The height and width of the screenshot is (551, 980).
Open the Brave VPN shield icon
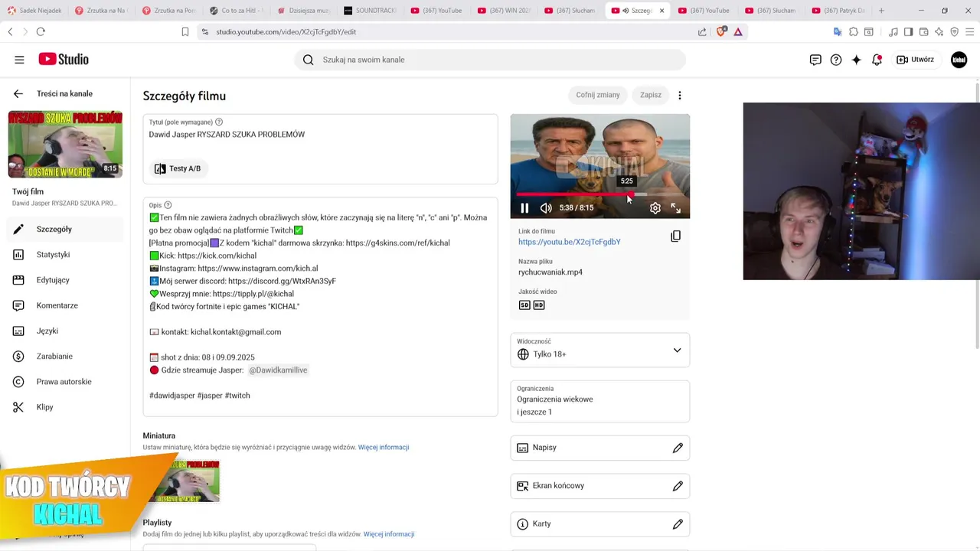tap(954, 31)
